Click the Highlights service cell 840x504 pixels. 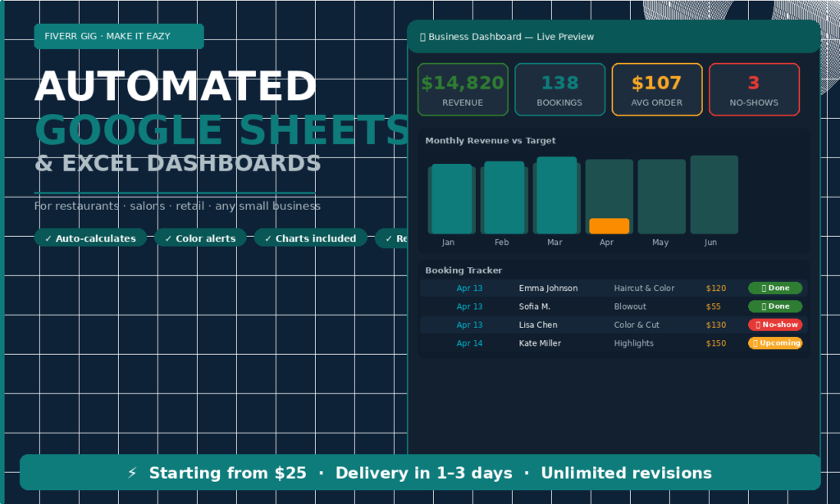(x=634, y=343)
